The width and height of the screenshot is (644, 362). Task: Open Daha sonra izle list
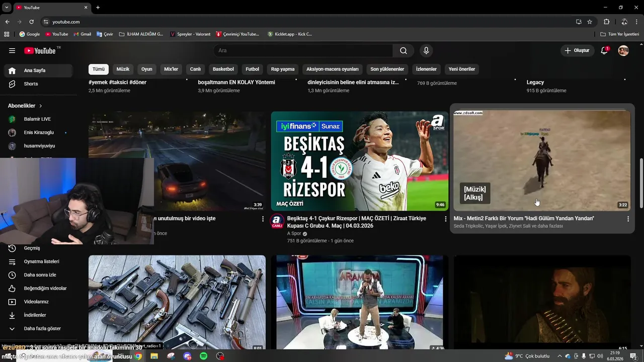pyautogui.click(x=38, y=275)
